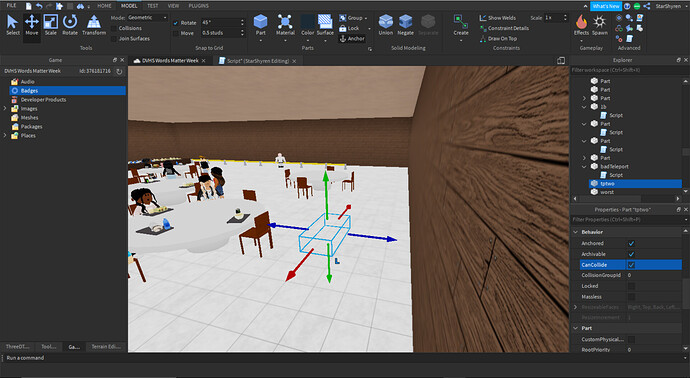The height and width of the screenshot is (378, 690).
Task: Click the Spawn icon
Action: click(599, 22)
